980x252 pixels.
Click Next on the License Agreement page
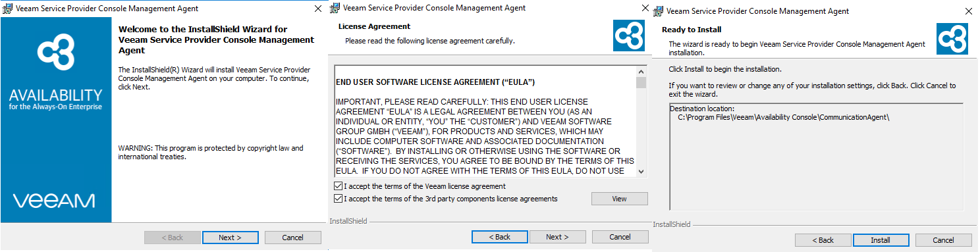(558, 237)
